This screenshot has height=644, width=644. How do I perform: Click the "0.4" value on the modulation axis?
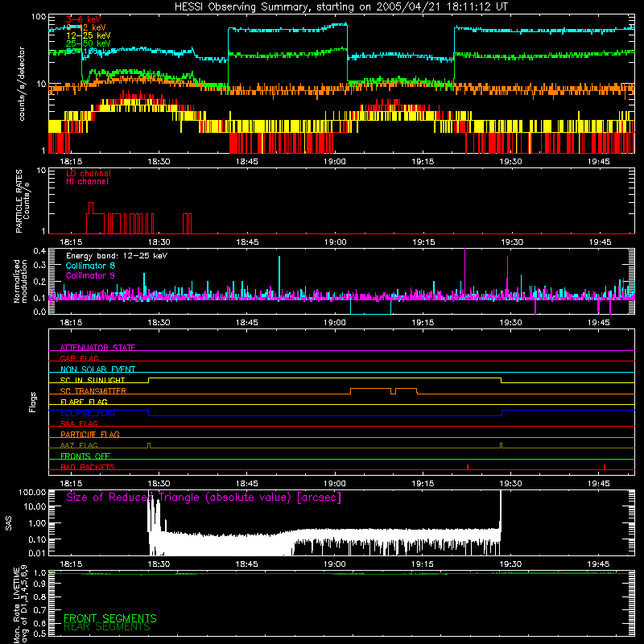coord(39,251)
